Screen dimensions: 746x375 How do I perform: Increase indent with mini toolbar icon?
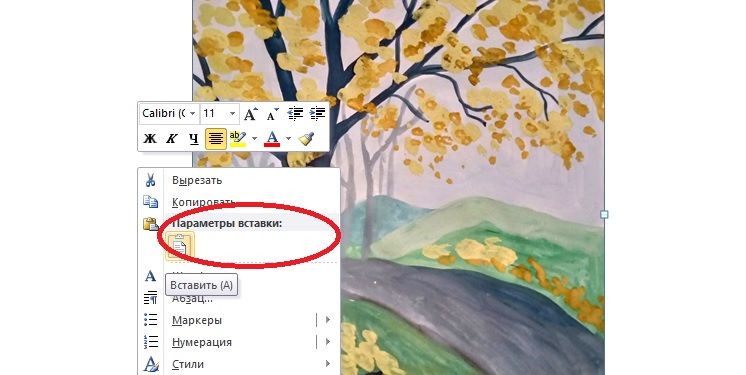pos(317,114)
